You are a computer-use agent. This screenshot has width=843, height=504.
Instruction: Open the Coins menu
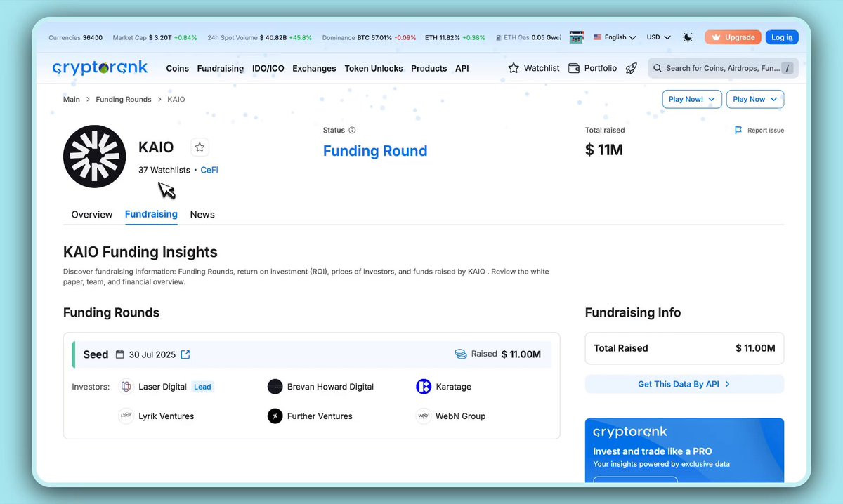(178, 68)
